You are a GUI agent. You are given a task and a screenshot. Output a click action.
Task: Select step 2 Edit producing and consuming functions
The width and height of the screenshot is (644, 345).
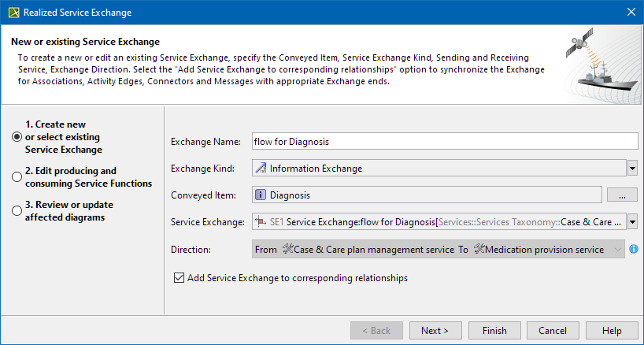(17, 177)
